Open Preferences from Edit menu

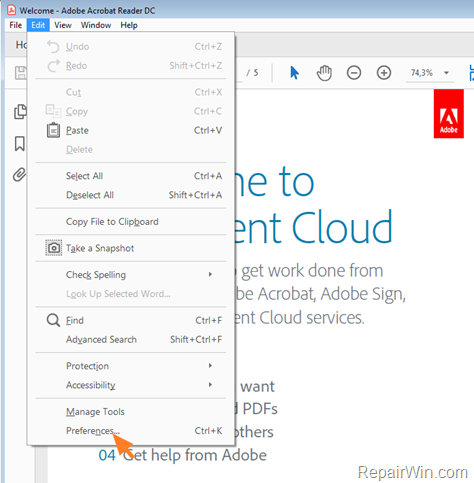[131, 431]
